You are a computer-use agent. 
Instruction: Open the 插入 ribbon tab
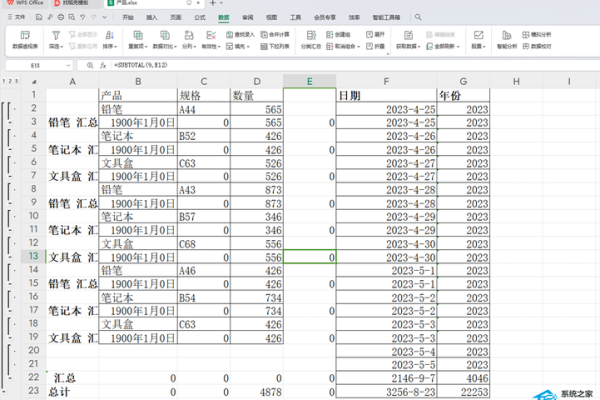tap(151, 18)
